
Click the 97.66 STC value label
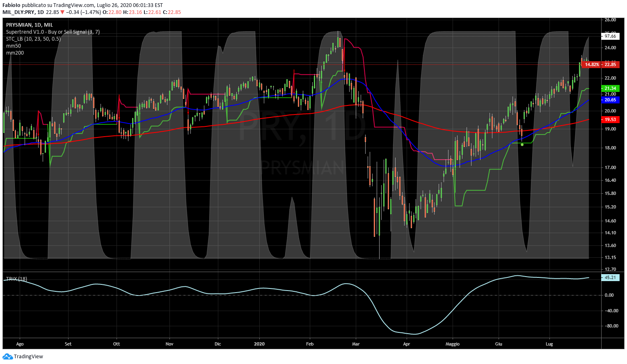click(610, 36)
